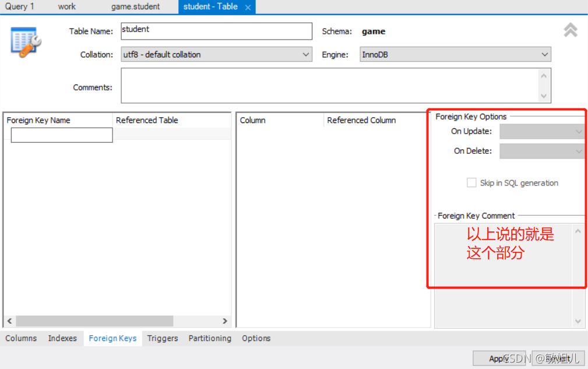Image resolution: width=588 pixels, height=369 pixels.
Task: Switch to the bottom Options tab
Action: click(256, 338)
